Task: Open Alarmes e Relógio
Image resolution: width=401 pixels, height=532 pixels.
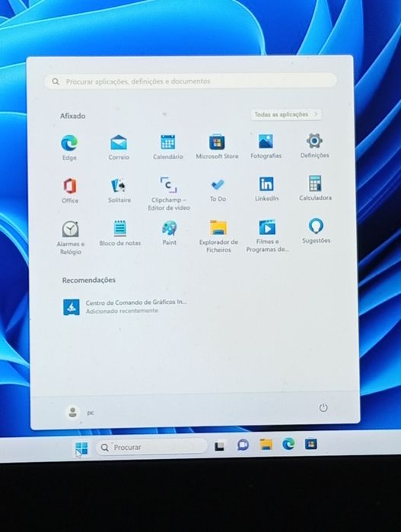Action: pos(70,237)
